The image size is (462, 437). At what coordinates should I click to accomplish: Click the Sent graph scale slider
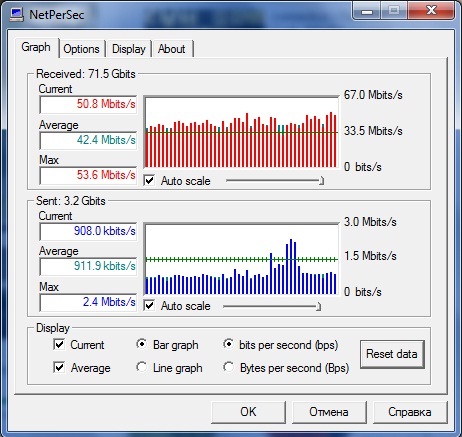tap(272, 306)
